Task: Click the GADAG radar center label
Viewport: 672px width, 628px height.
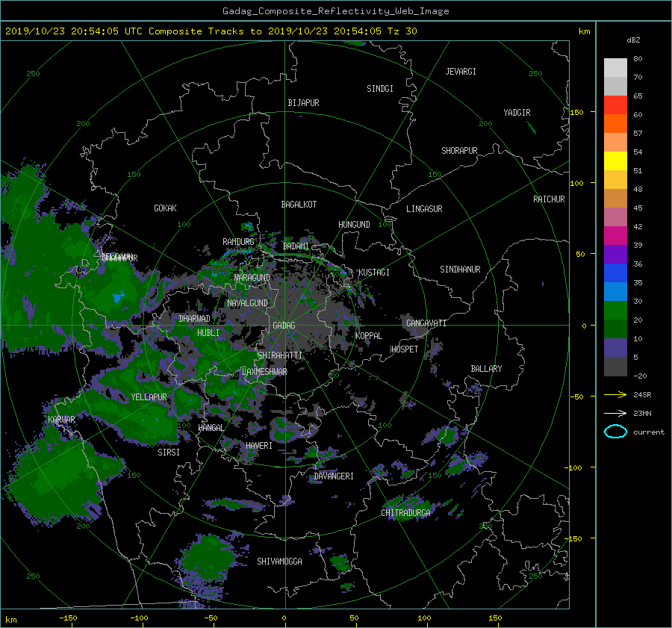Action: tap(284, 326)
